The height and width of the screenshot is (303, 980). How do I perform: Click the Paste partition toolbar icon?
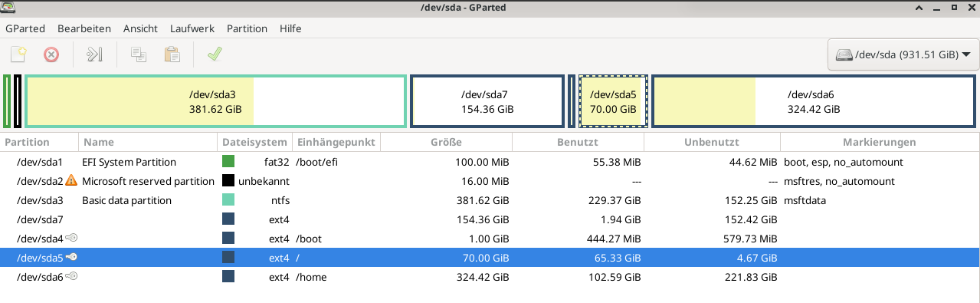(172, 54)
